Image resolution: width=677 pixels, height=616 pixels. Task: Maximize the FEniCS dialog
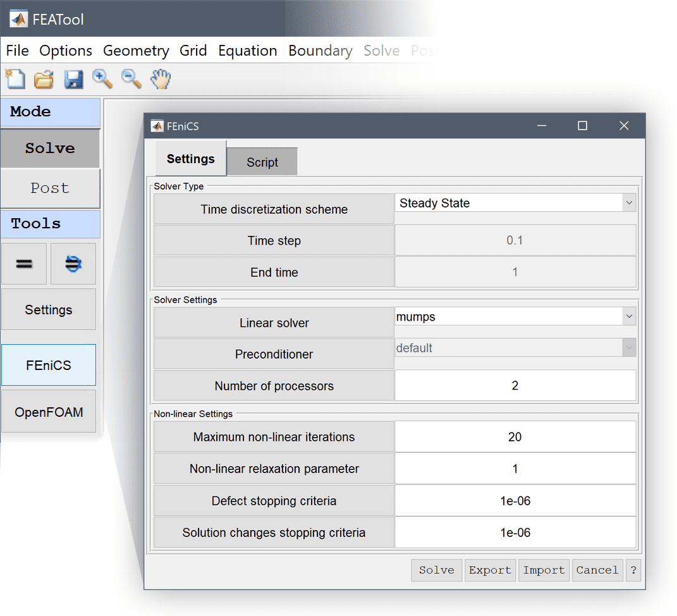[x=582, y=126]
